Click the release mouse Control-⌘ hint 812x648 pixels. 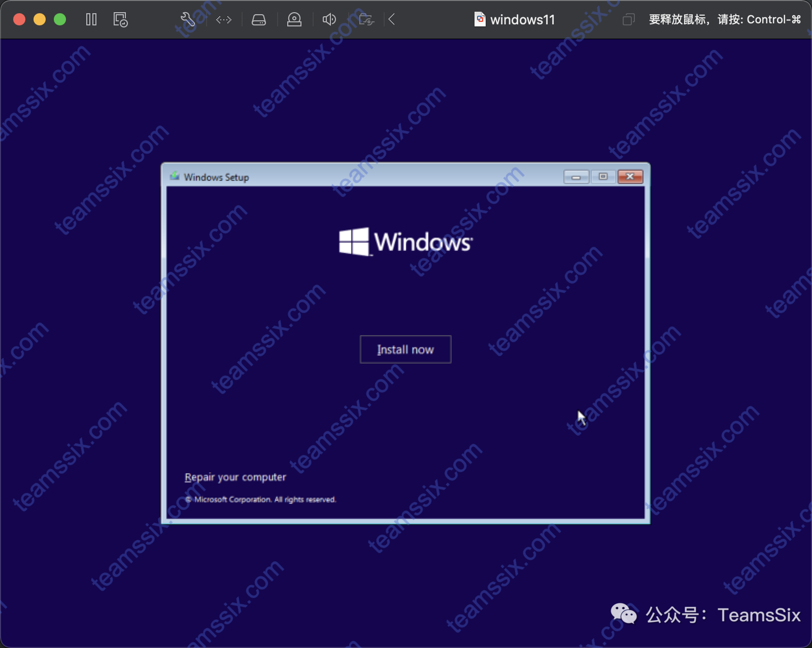tap(725, 20)
